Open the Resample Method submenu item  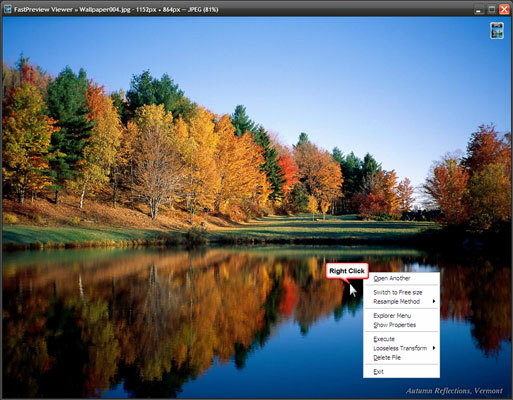click(x=396, y=302)
